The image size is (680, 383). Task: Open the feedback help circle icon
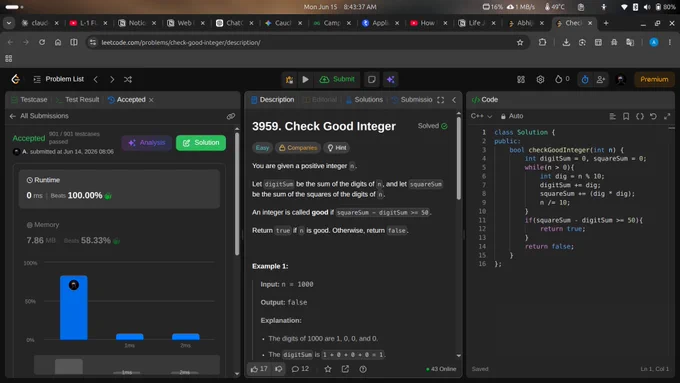click(x=363, y=369)
